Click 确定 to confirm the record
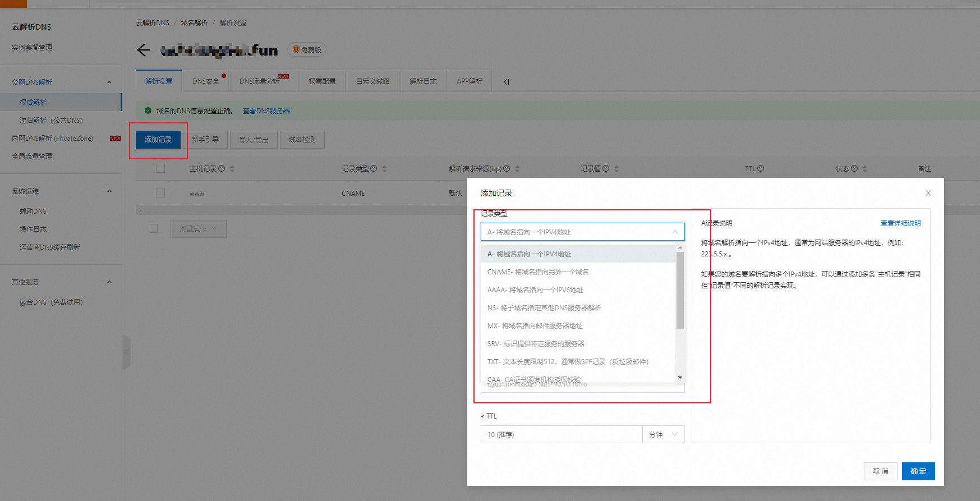The width and height of the screenshot is (980, 501). pyautogui.click(x=918, y=471)
